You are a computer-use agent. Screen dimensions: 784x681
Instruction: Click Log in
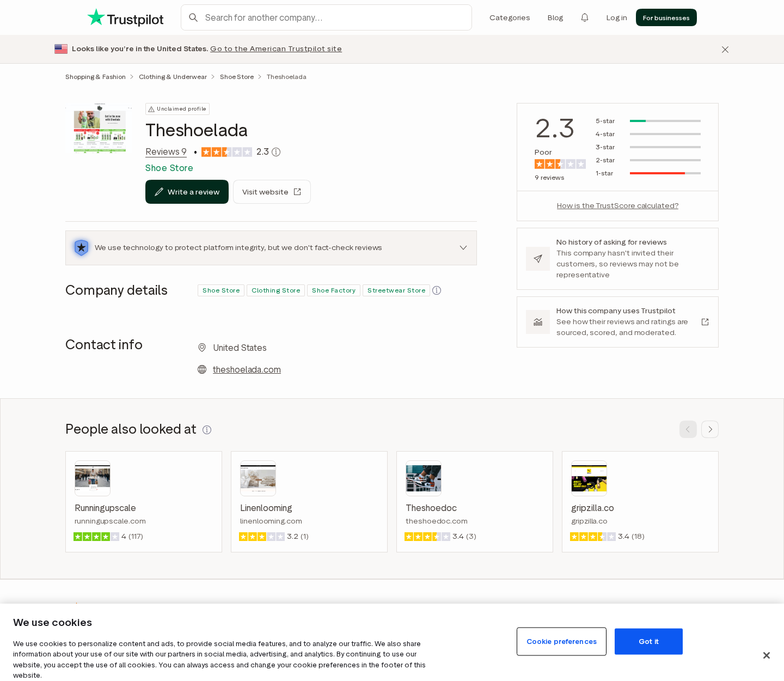[616, 17]
